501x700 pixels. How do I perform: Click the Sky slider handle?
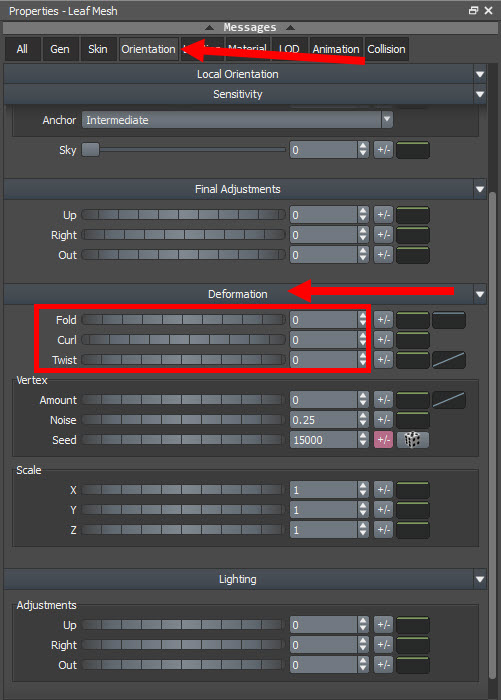pyautogui.click(x=91, y=150)
